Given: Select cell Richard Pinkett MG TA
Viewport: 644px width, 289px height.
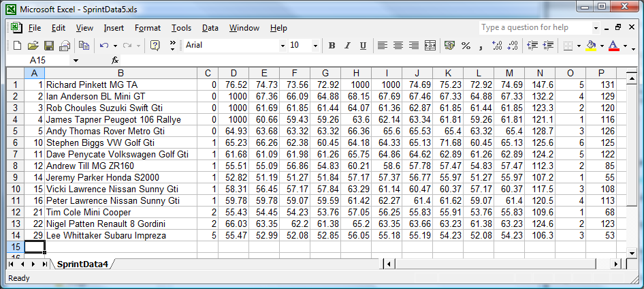Looking at the screenshot, I should tap(120, 85).
